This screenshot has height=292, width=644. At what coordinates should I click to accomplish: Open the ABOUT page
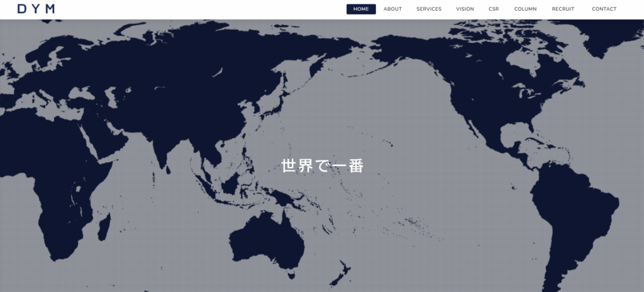click(392, 9)
